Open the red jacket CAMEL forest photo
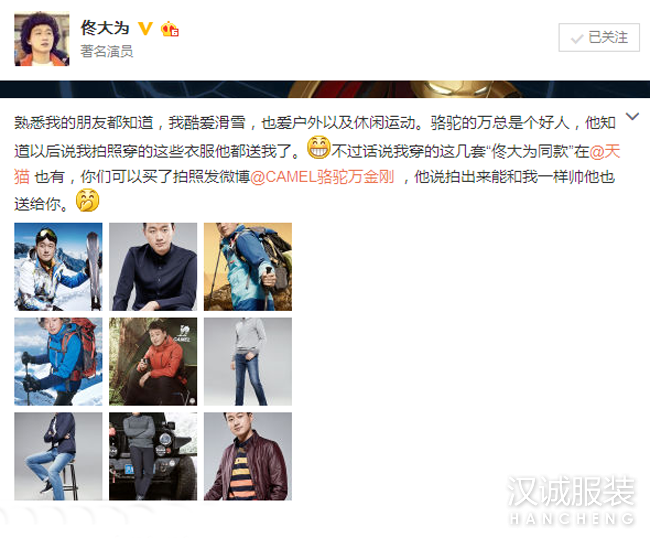The height and width of the screenshot is (538, 650). tap(153, 361)
